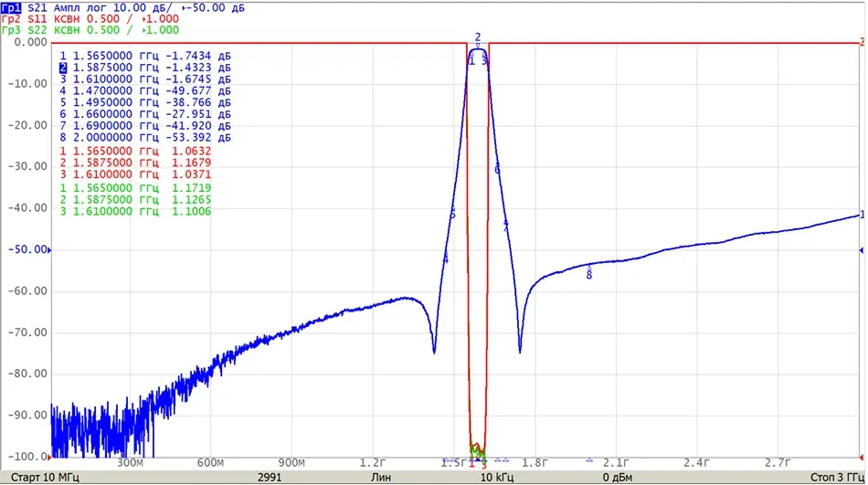Click the 2991 points count field
Viewport: 868px width, 485px height.
tap(270, 478)
